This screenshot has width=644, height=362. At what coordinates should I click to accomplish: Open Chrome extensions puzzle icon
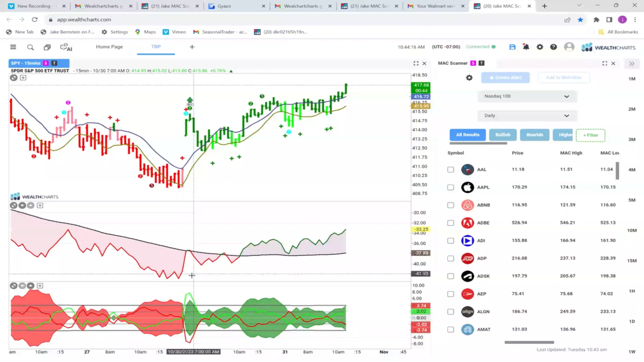pyautogui.click(x=596, y=20)
